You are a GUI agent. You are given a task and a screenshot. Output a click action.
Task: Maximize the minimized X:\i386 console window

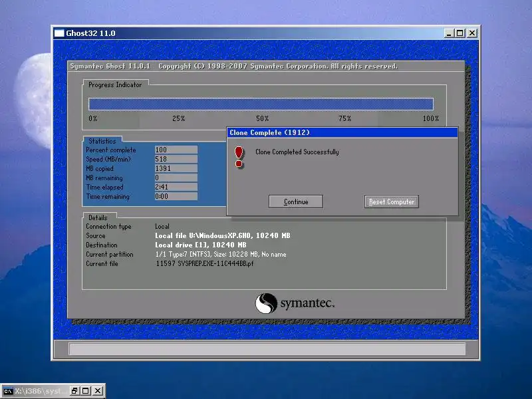click(x=86, y=391)
